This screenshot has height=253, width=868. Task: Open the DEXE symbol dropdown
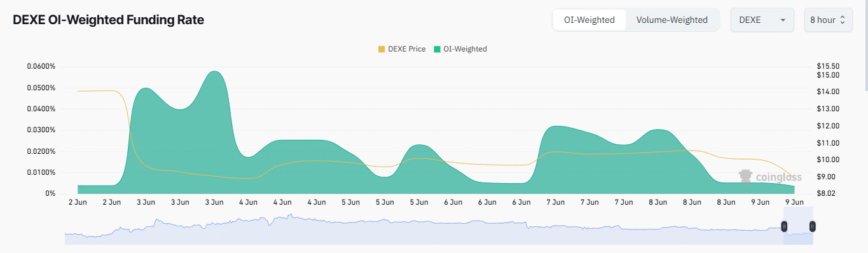(762, 20)
